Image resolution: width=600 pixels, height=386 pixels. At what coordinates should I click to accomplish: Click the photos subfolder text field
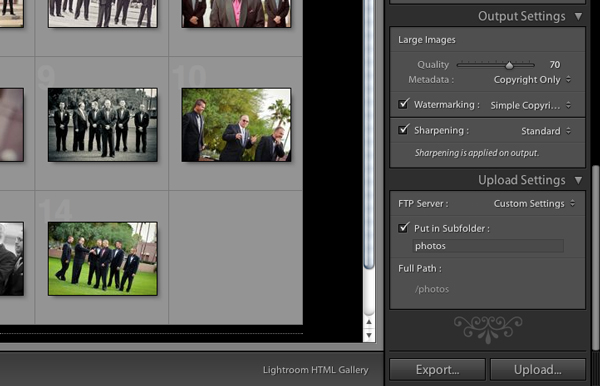488,246
